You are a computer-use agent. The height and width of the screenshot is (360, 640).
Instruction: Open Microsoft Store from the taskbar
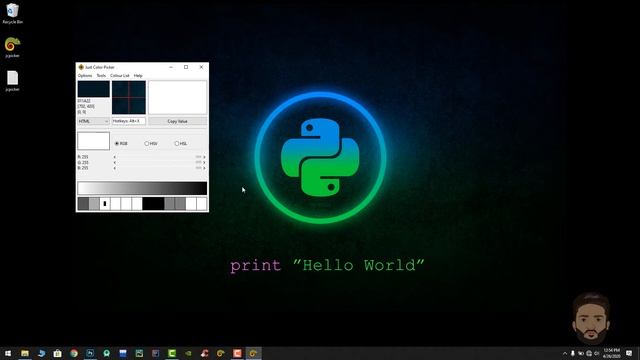(58, 353)
